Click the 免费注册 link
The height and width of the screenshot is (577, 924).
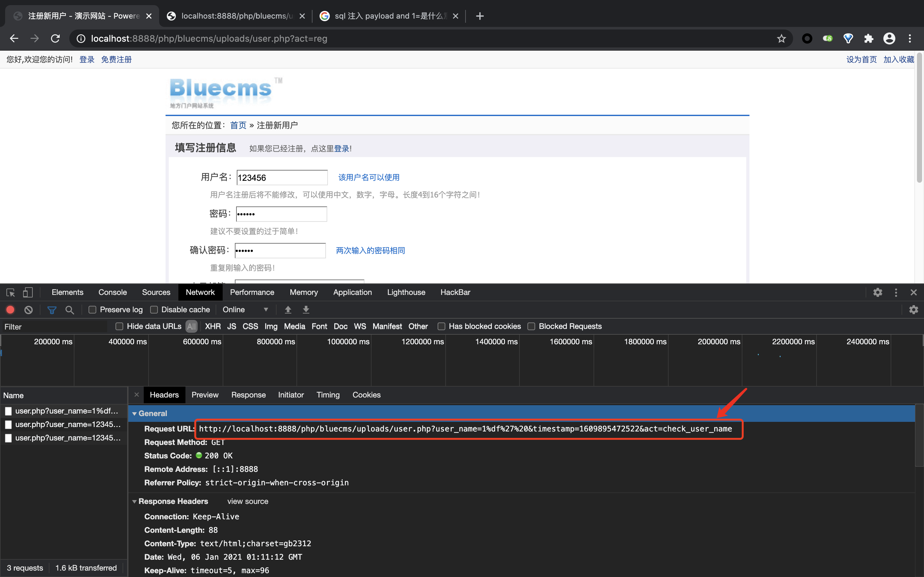tap(116, 60)
